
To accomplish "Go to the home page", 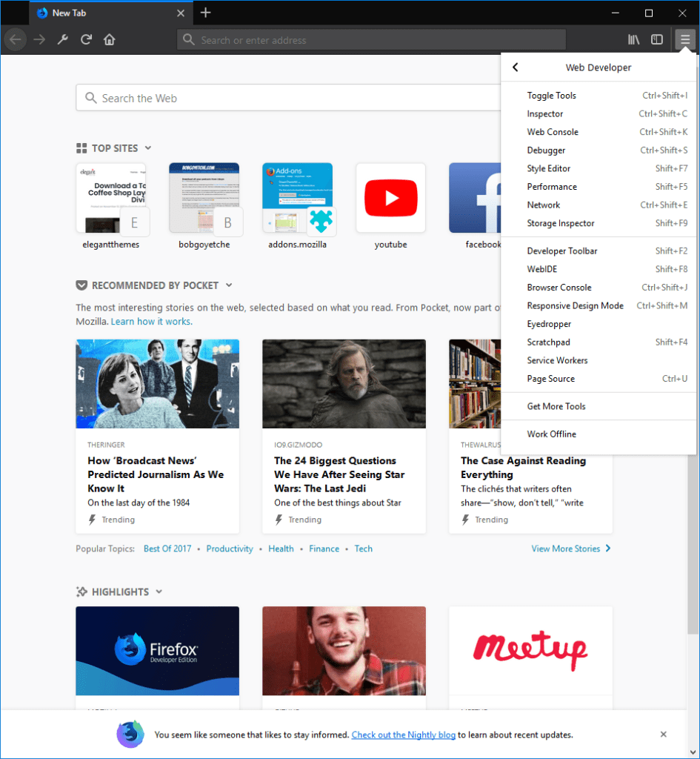I will tap(110, 39).
